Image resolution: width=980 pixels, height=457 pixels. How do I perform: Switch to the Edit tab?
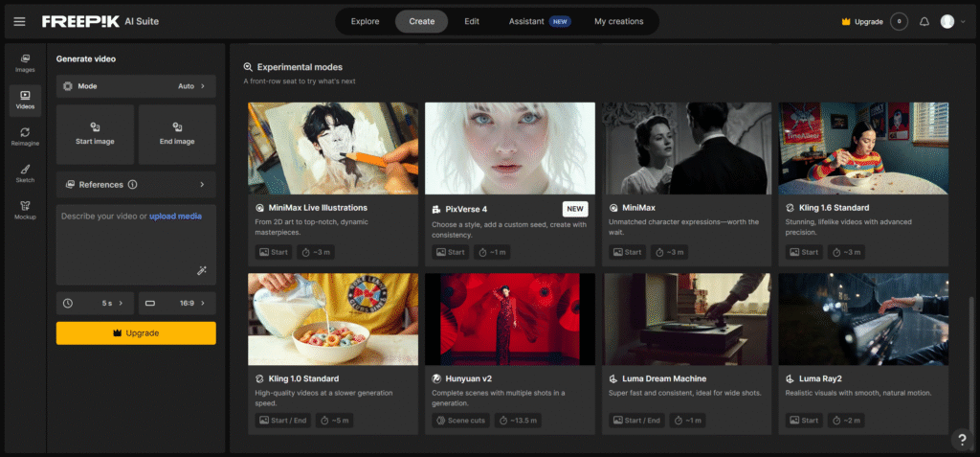coord(472,21)
